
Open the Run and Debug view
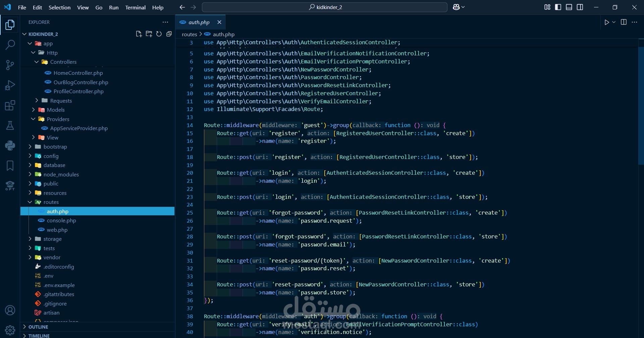[10, 85]
